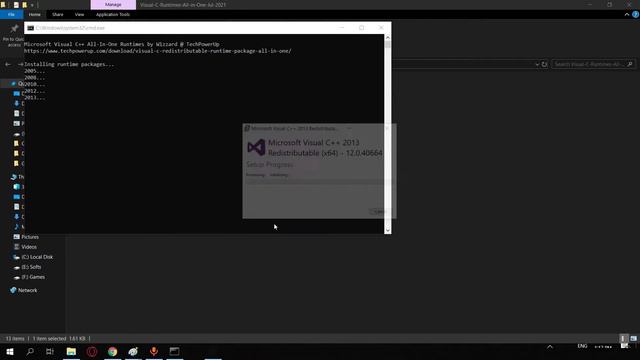Open the View ribbon tab
640x360 pixels.
click(79, 14)
